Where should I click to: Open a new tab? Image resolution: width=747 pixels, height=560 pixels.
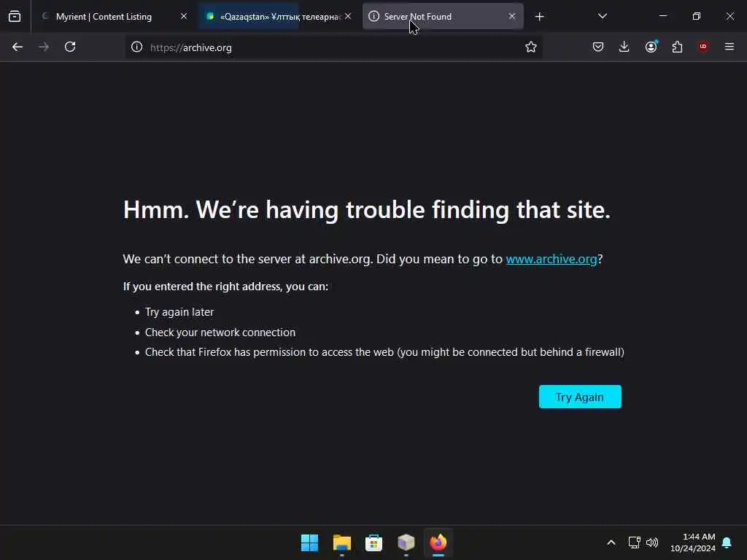pyautogui.click(x=539, y=17)
